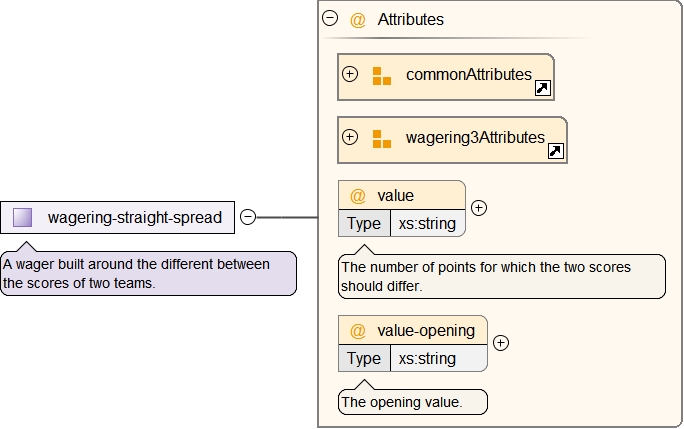Expand the value attribute plus icon

pos(479,208)
